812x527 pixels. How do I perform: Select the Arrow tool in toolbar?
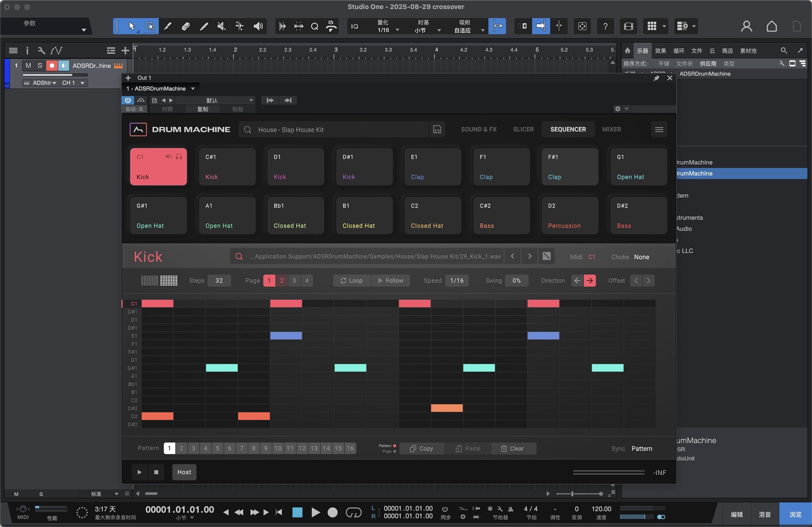(132, 26)
